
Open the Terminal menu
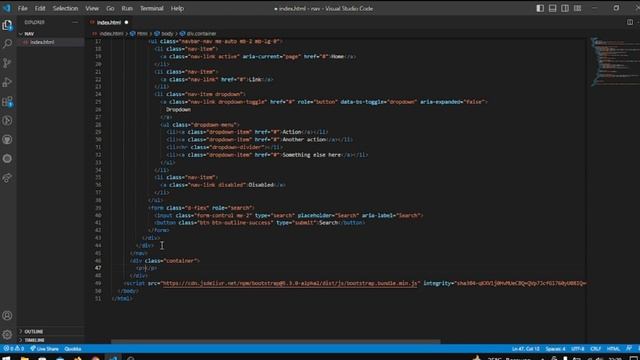click(x=152, y=8)
